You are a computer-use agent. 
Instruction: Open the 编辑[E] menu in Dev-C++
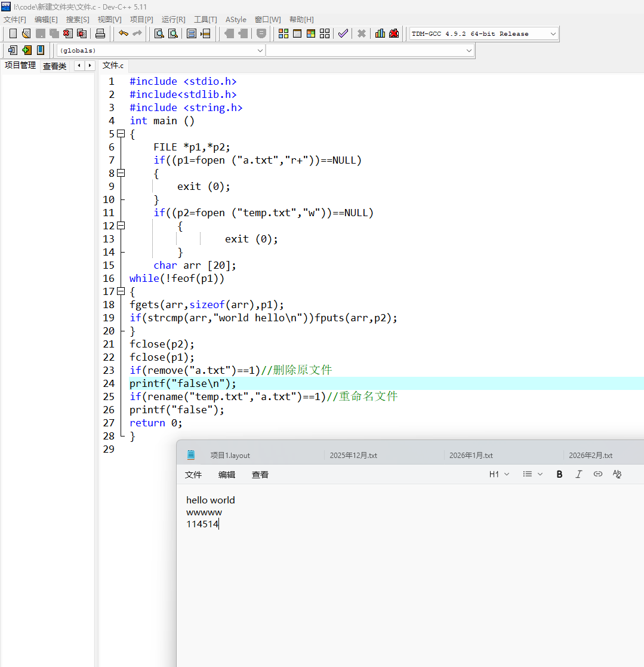46,20
